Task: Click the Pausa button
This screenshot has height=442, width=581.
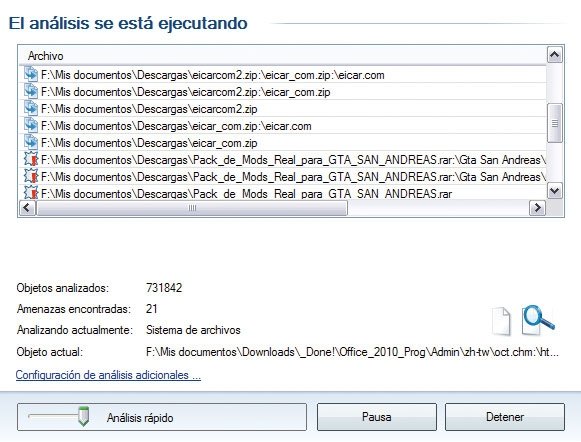Action: (377, 417)
